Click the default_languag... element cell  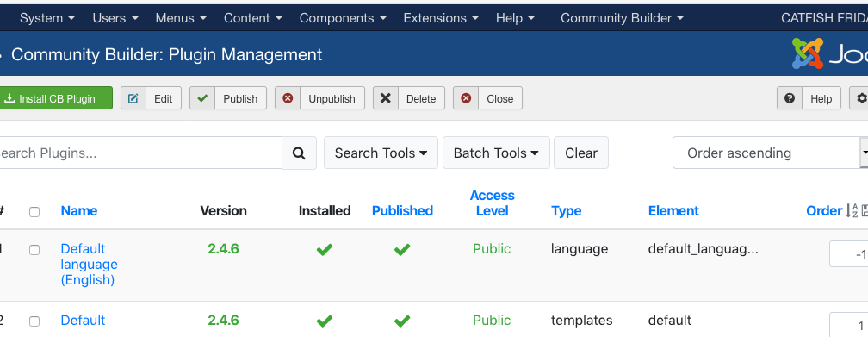click(x=703, y=249)
